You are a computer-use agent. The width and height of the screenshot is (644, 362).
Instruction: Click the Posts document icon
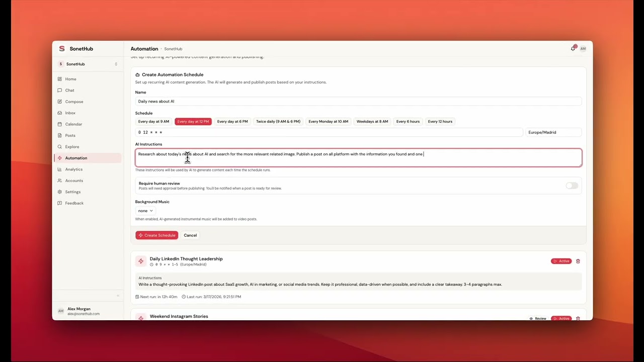point(60,136)
